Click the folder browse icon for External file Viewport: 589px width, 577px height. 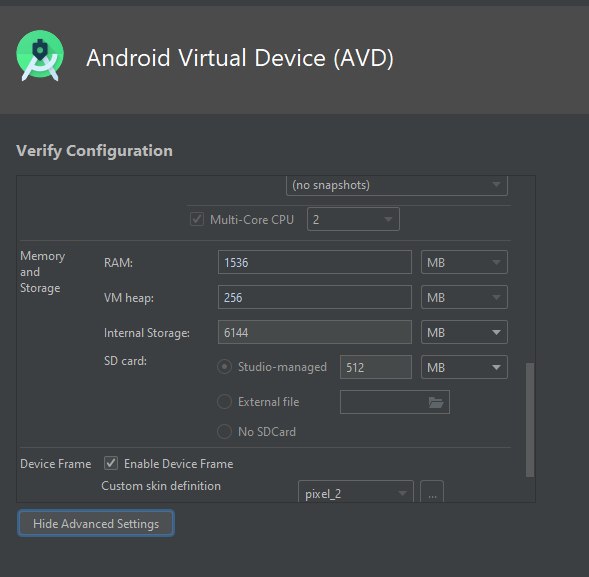(x=436, y=402)
